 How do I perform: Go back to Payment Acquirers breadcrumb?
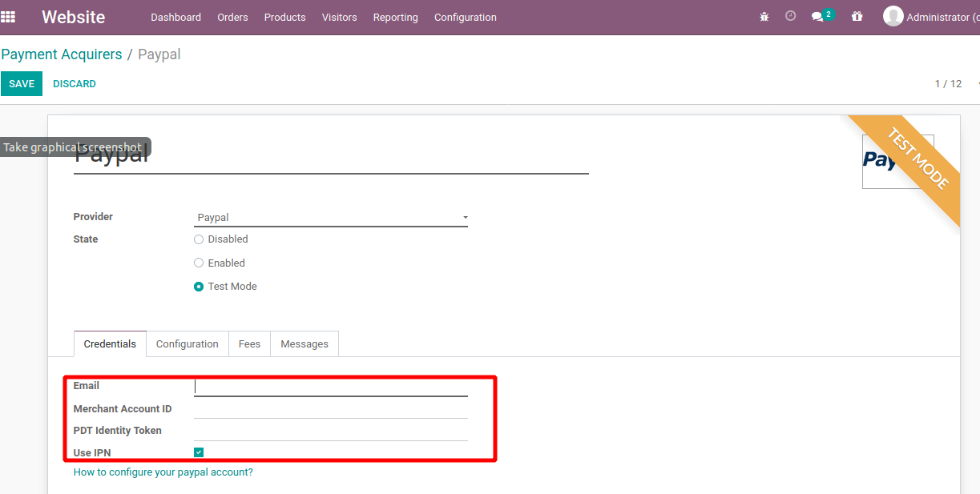(62, 54)
